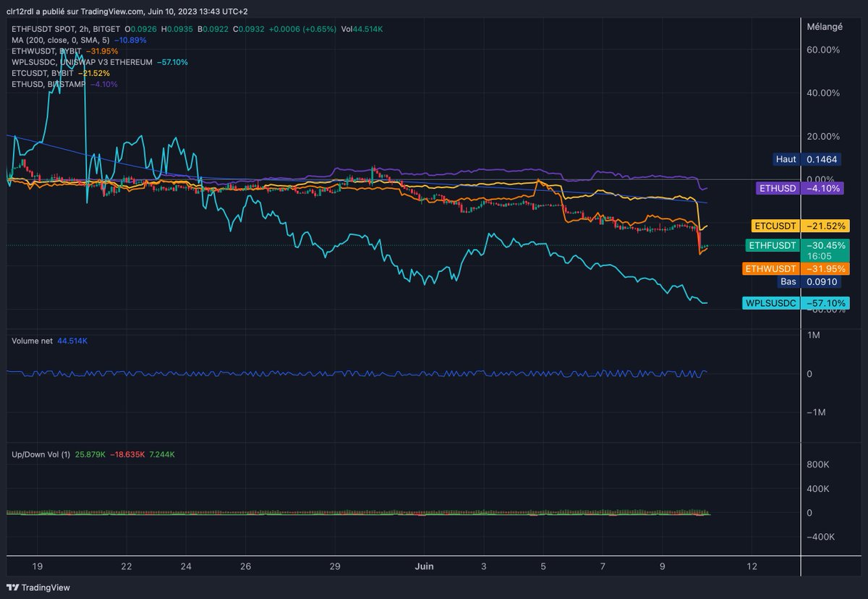Click the green ETHFUSDT symbol label
868x599 pixels.
click(773, 245)
